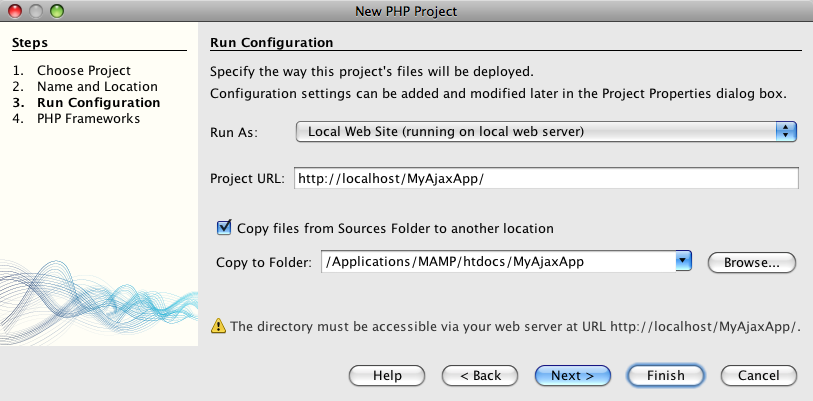813x401 pixels.
Task: Expand the Copy to Folder dropdown arrow
Action: pyautogui.click(x=684, y=261)
